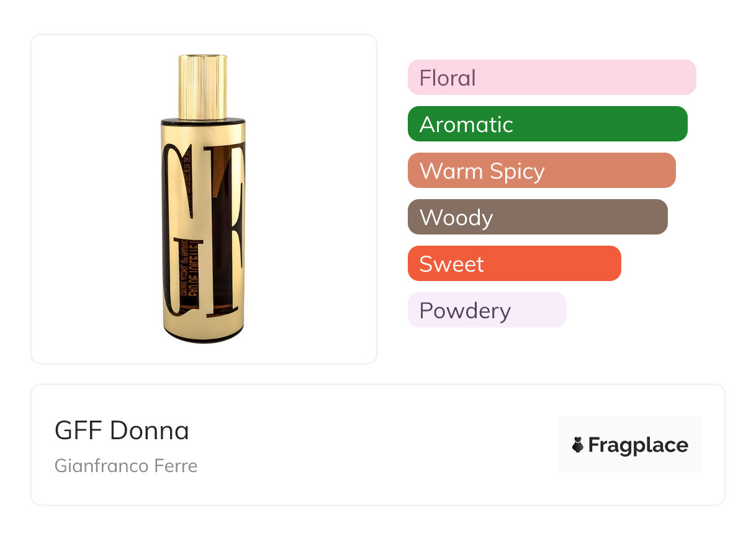
Task: Select the lavender Powdery accord bar
Action: tap(487, 310)
